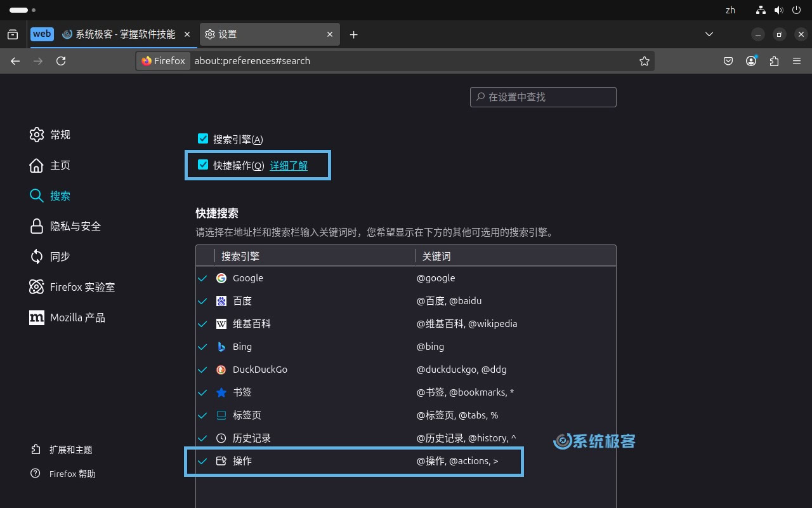Click the Bing engine icon

click(221, 347)
